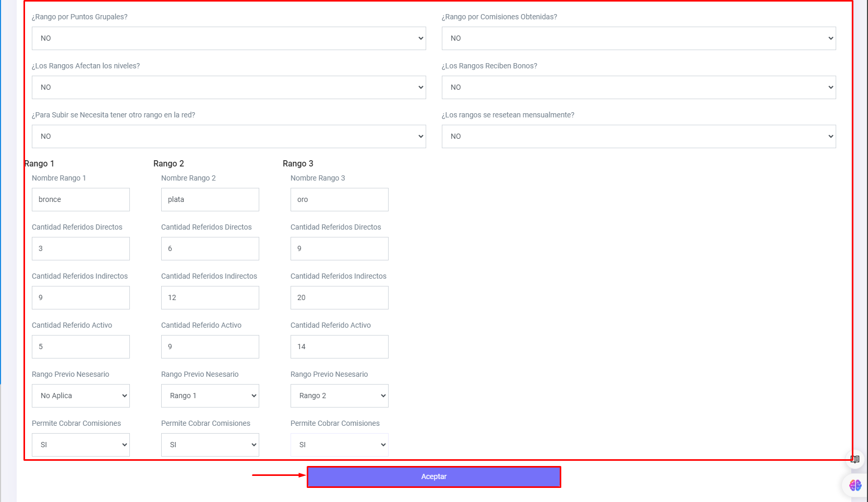Image resolution: width=868 pixels, height=502 pixels.
Task: Open Rango 1 Permite Cobrar Comisiones dropdown
Action: 81,445
